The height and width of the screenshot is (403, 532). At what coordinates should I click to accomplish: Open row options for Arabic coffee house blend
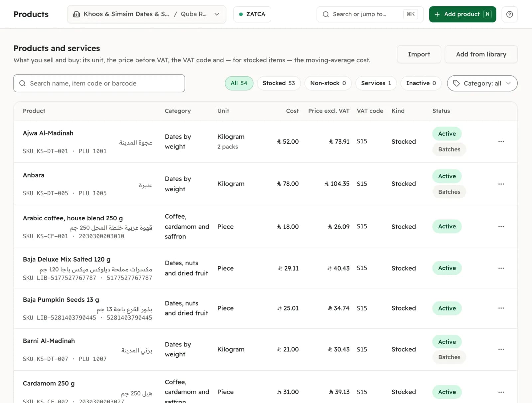click(501, 226)
